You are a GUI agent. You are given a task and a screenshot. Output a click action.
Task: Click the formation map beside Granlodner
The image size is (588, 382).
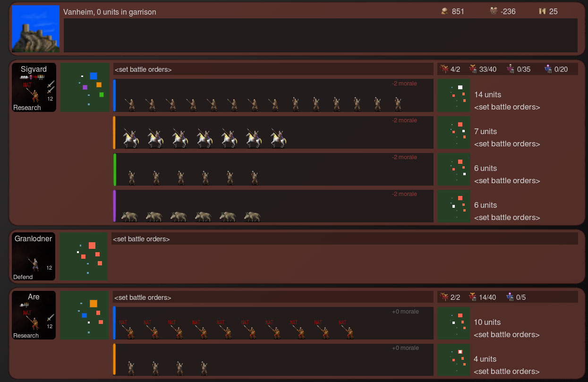[83, 256]
